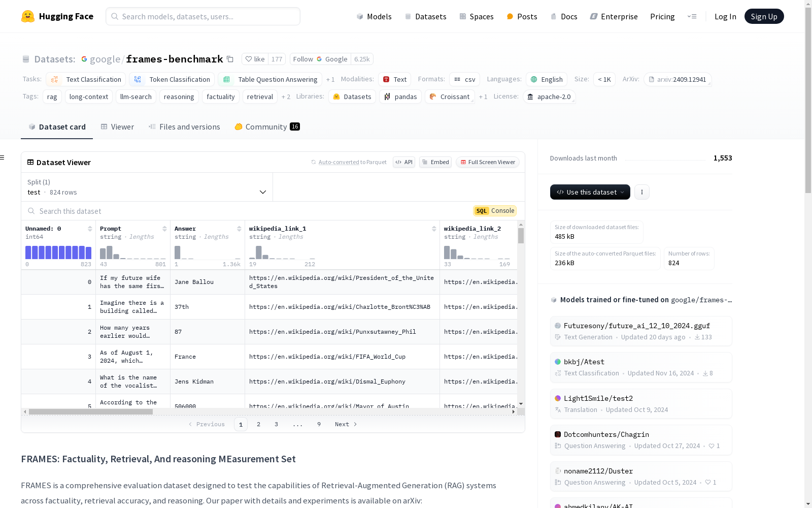Open Posts in top navigation
This screenshot has width=812, height=508.
click(522, 16)
